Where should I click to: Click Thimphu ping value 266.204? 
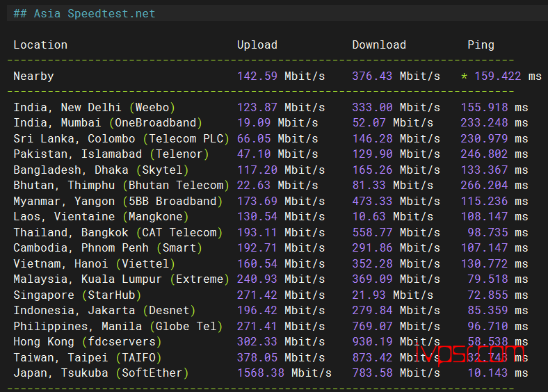[484, 185]
